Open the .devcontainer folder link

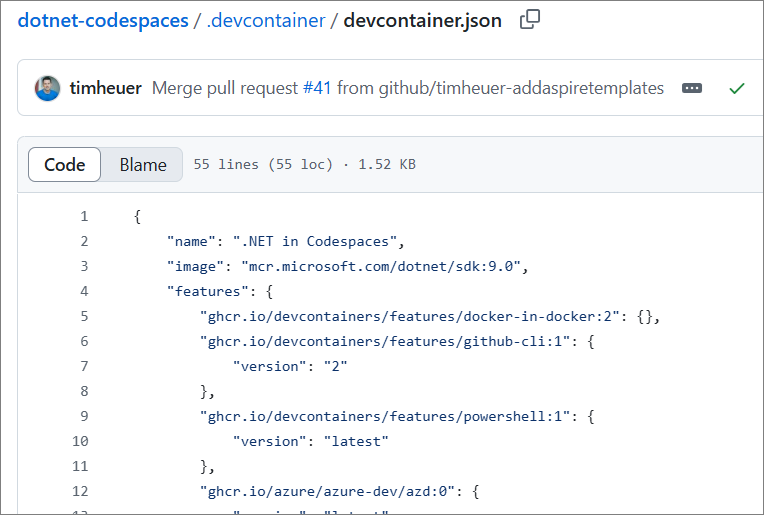point(266,20)
